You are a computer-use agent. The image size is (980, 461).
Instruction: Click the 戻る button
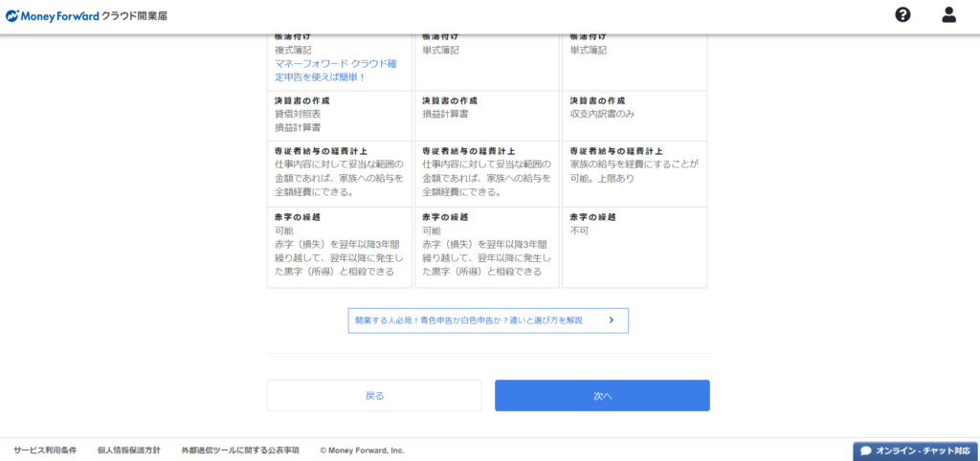[x=374, y=395]
